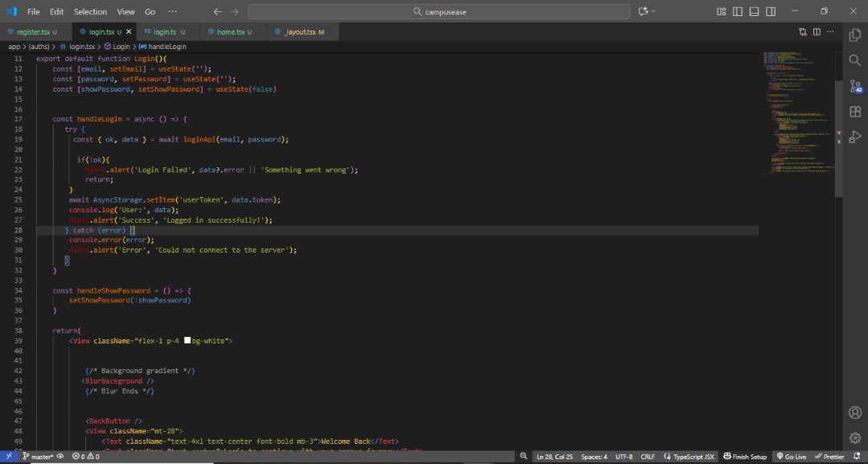Click the code minimap
868x464 pixels.
pyautogui.click(x=798, y=113)
